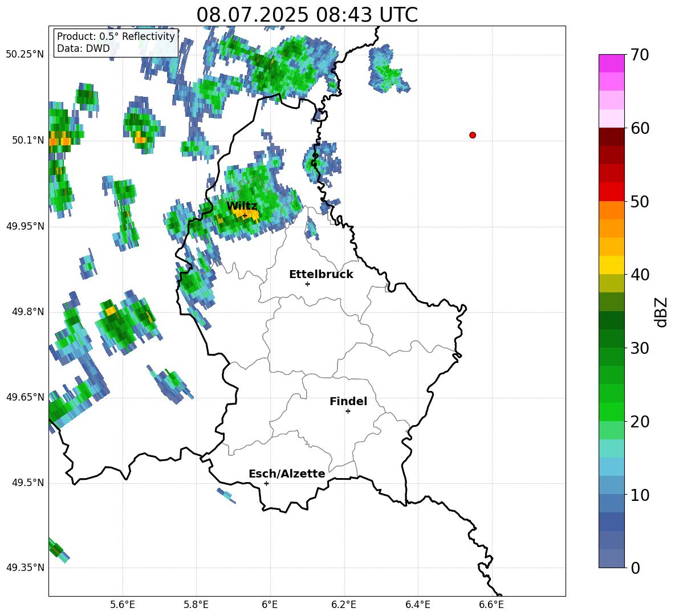Click the 20 value on the colorbar
Image resolution: width=675 pixels, height=616 pixels.
tap(639, 422)
